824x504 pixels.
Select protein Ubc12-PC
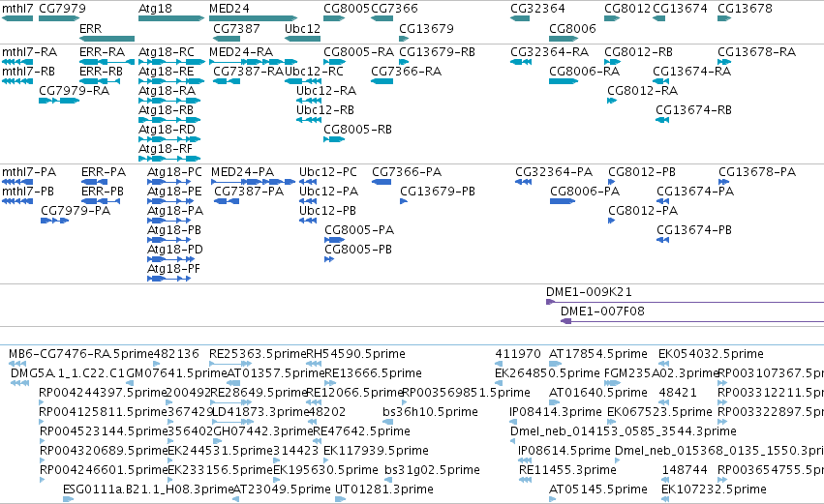[328, 172]
